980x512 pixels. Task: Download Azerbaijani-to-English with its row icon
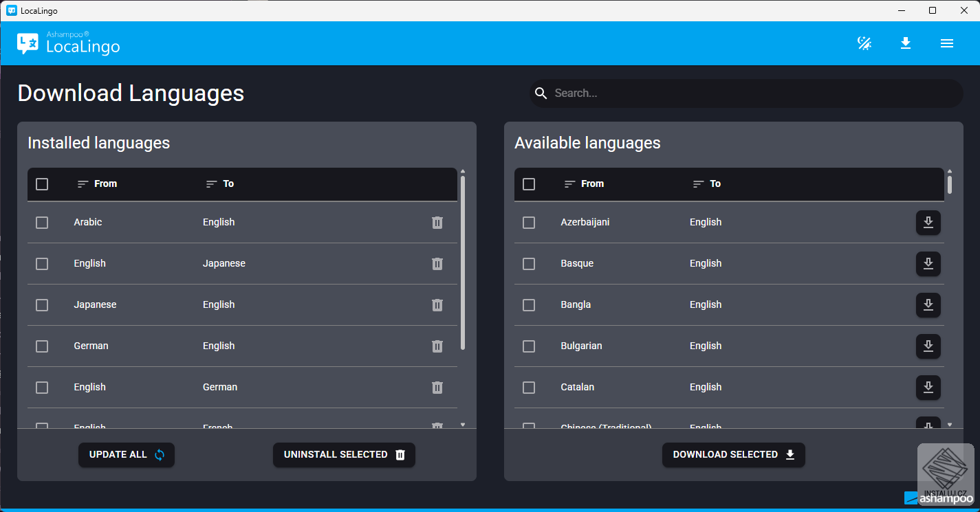(928, 223)
